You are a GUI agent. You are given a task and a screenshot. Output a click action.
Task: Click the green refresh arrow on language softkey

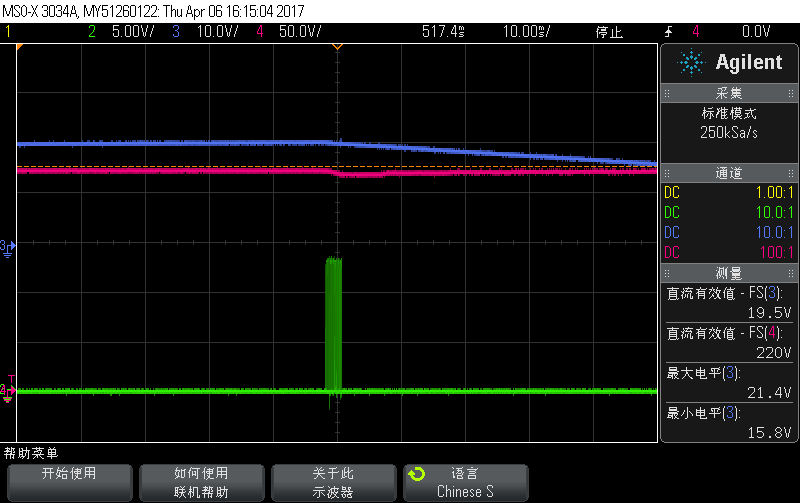pyautogui.click(x=416, y=474)
